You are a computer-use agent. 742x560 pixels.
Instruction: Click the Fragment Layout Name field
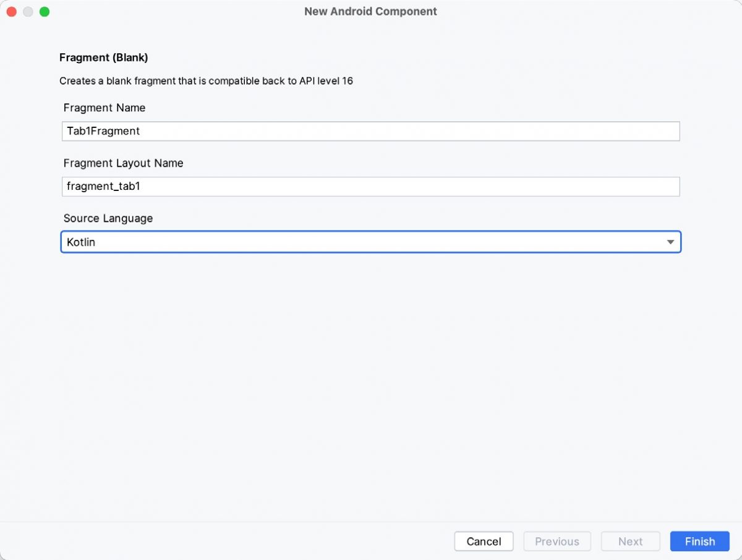(371, 186)
